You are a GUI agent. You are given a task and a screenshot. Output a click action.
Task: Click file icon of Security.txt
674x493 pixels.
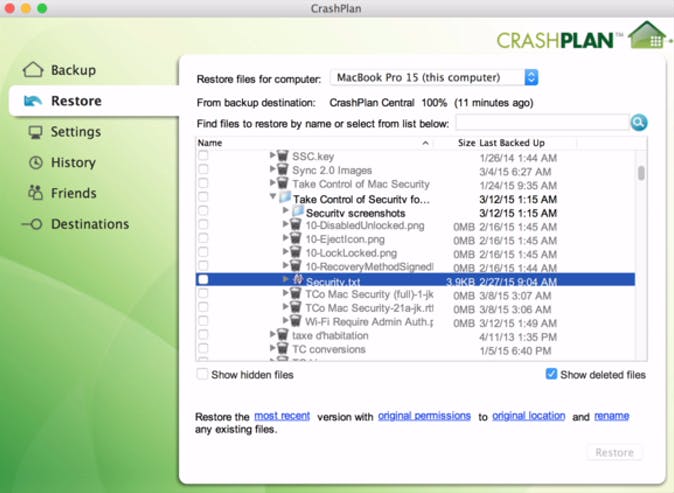tap(298, 279)
